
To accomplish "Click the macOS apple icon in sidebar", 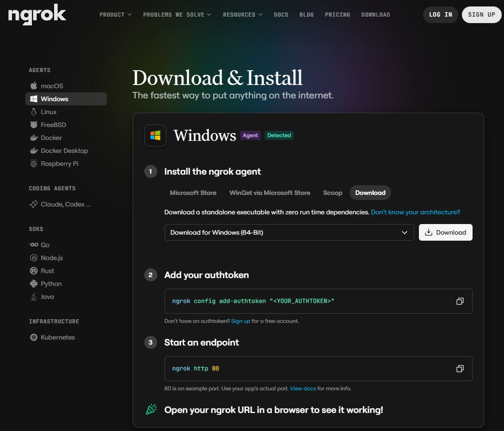I will click(x=33, y=86).
